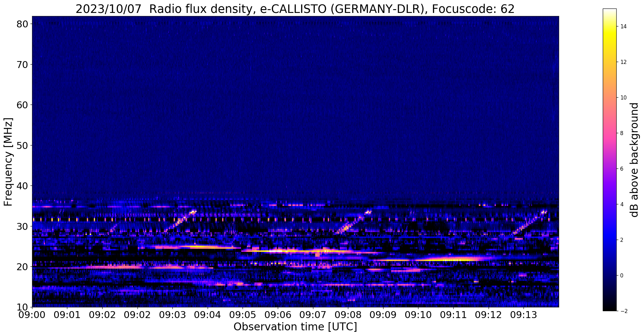Click the 0 tick on the colorbar
Viewport: 644px width, 336px height.
click(x=622, y=276)
